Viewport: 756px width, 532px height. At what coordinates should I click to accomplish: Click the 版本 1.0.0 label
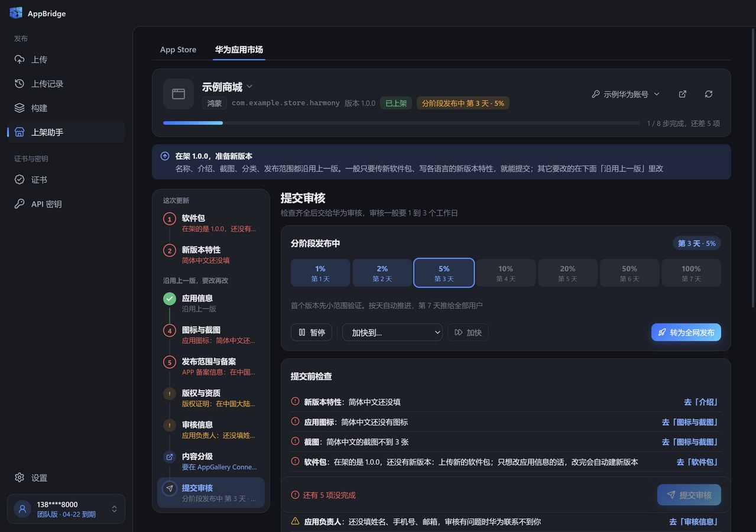pos(360,103)
